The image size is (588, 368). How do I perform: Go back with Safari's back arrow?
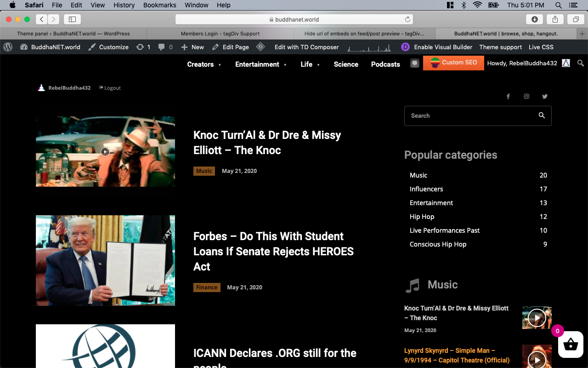(x=42, y=19)
